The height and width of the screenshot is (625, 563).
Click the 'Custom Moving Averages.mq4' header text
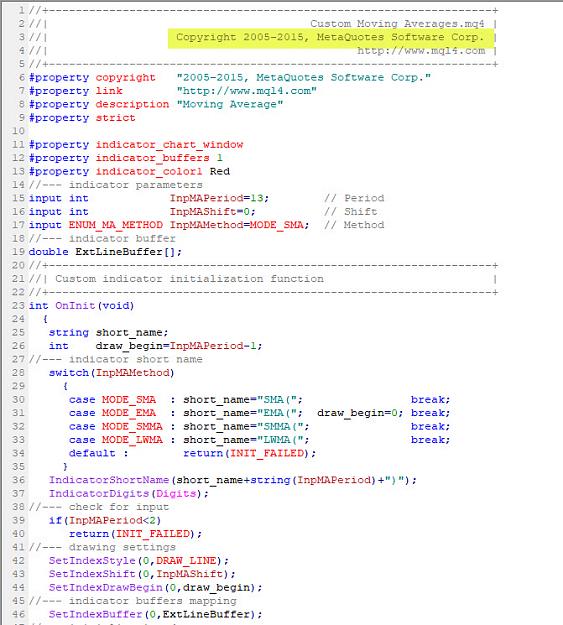click(x=397, y=24)
